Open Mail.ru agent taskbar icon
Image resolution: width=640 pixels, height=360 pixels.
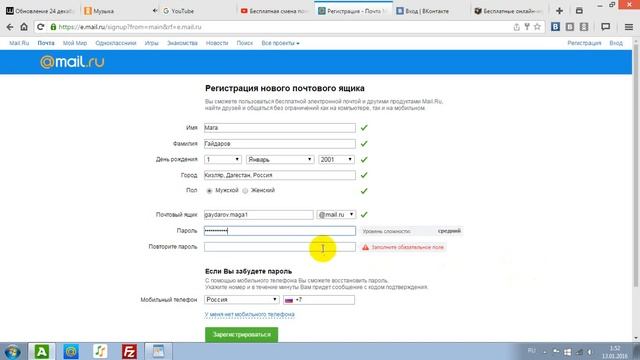coord(71,351)
